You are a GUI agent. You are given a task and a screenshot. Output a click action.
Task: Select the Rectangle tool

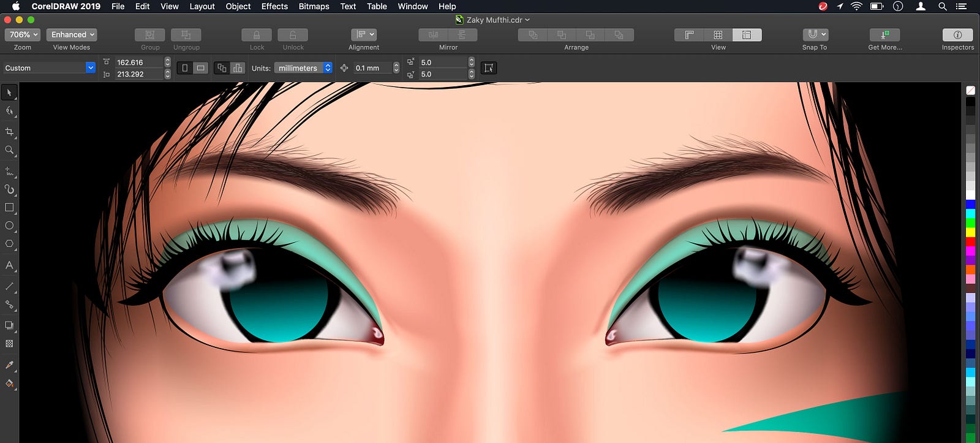click(x=9, y=208)
